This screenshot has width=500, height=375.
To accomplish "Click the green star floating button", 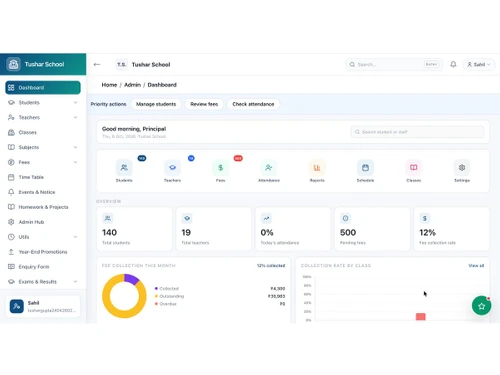I will click(481, 306).
